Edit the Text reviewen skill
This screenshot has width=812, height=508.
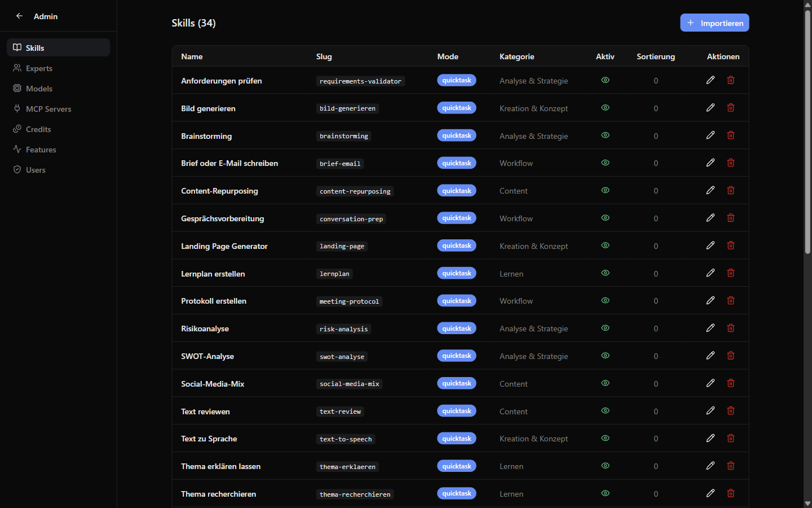[710, 411]
